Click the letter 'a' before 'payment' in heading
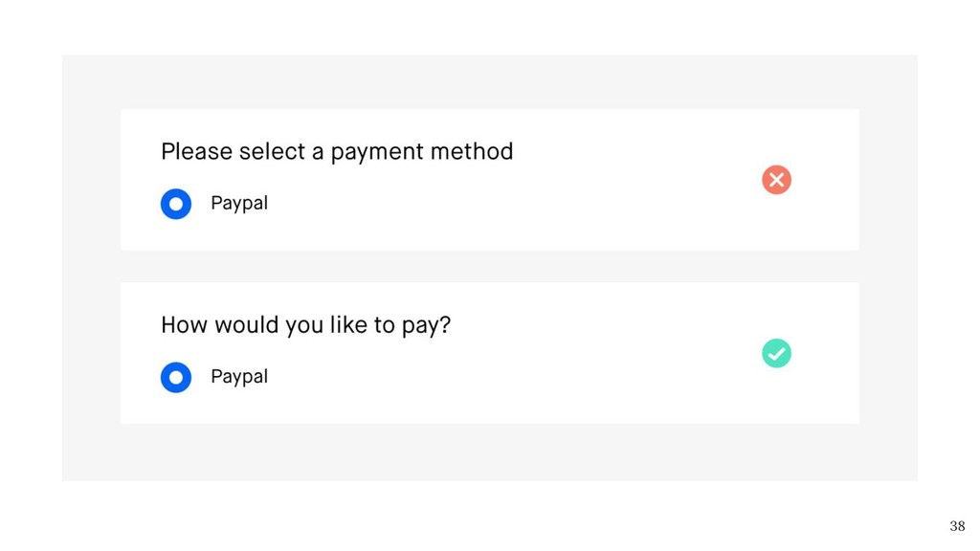 (318, 153)
